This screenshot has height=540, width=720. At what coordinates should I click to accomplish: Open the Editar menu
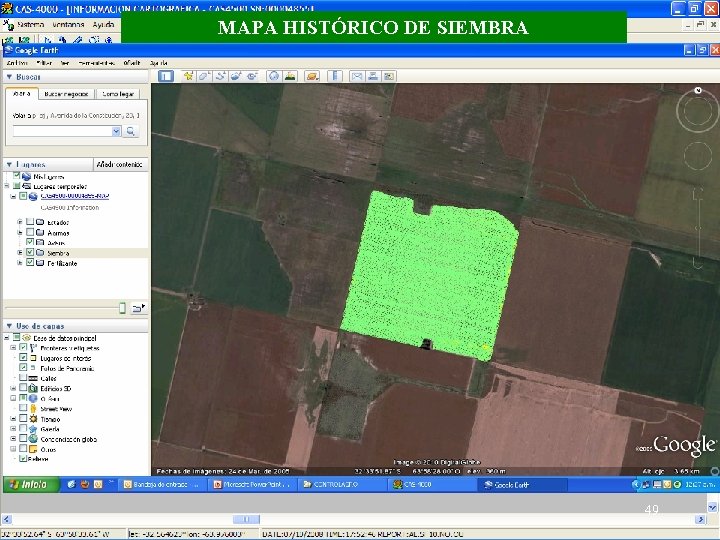[44, 63]
